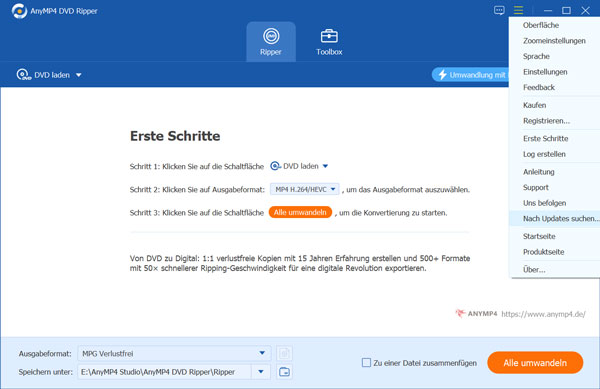The height and width of the screenshot is (389, 600).
Task: Click Alle umwandeln button in Schritt 3
Action: [300, 212]
